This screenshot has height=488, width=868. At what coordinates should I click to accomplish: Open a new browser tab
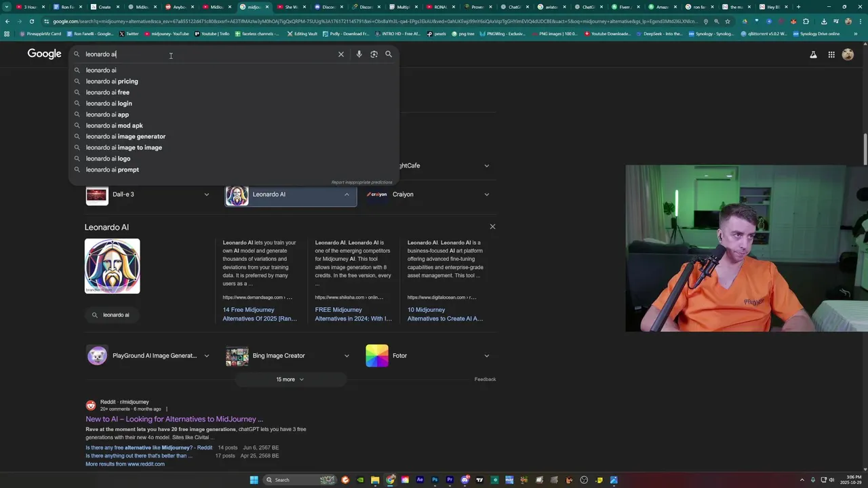798,7
